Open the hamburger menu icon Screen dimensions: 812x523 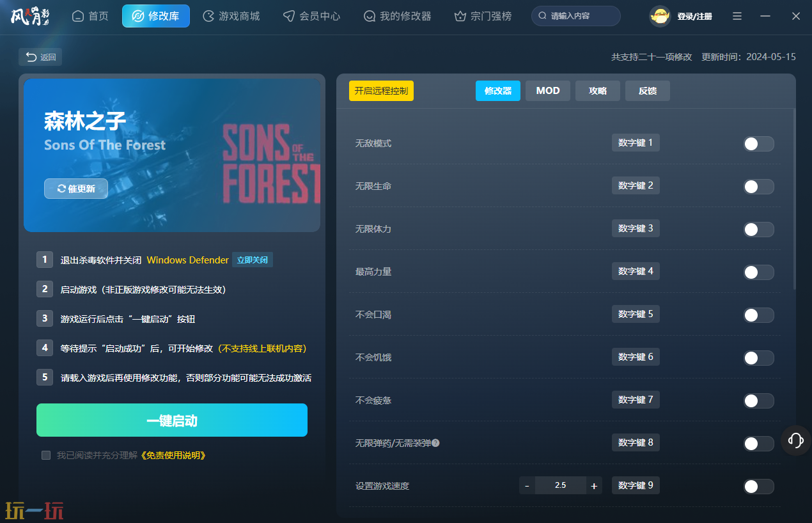pos(737,16)
